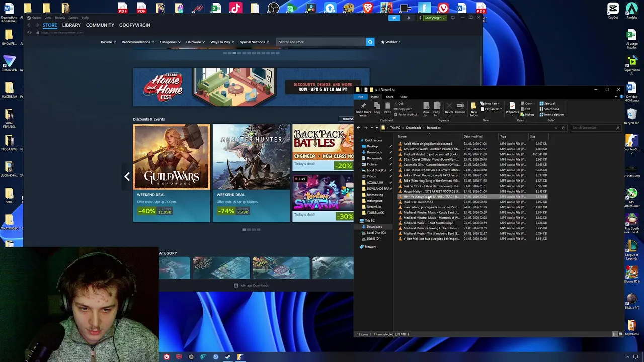Open the Hardware dropdown in Steam store
This screenshot has height=362, width=644.
click(x=195, y=42)
